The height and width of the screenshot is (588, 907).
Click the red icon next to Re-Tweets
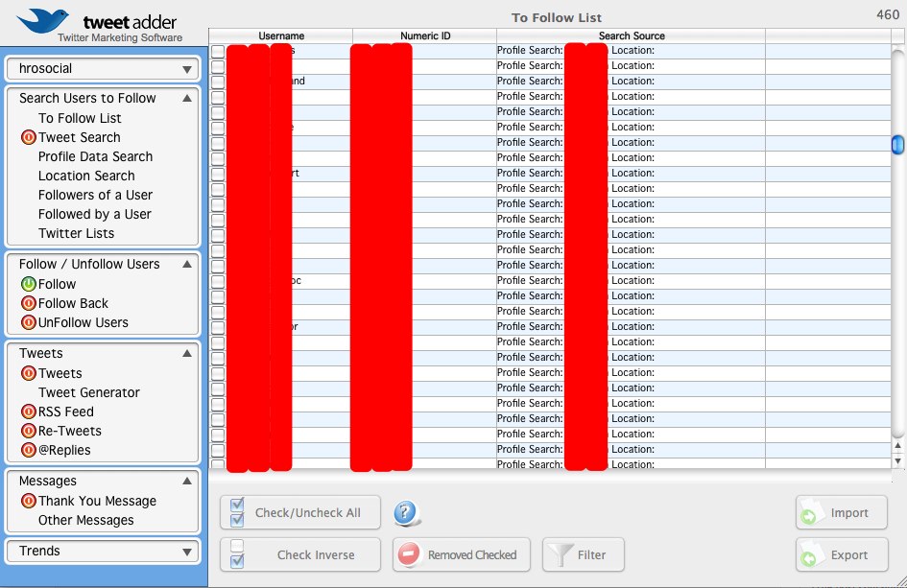pyautogui.click(x=29, y=431)
